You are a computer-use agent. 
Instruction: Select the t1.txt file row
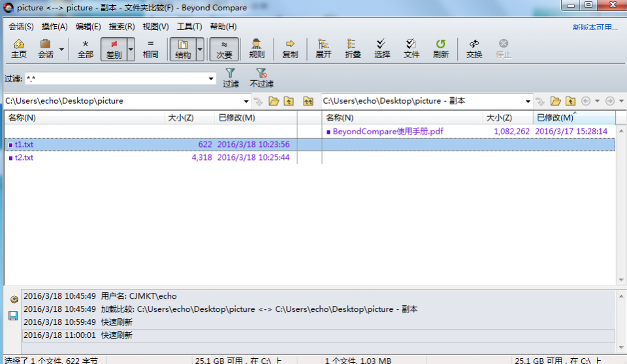pyautogui.click(x=151, y=145)
